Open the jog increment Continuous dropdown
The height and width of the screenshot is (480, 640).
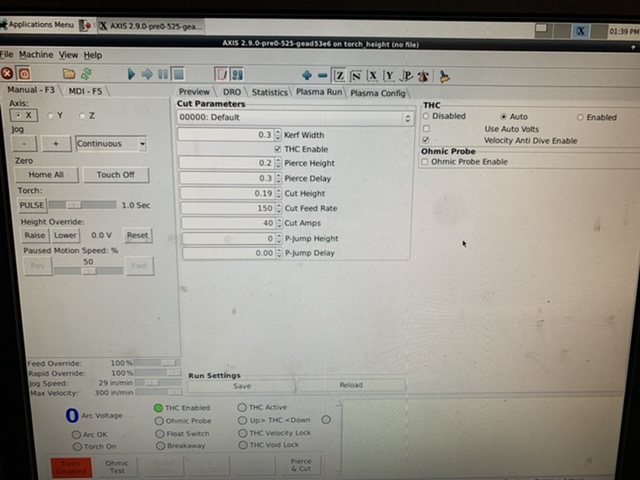click(111, 143)
